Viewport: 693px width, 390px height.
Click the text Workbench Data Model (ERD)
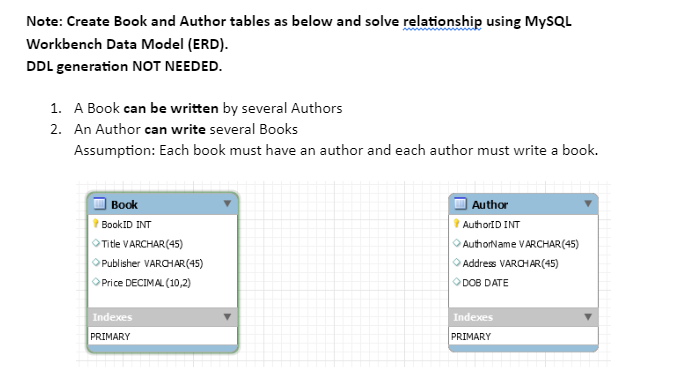[x=127, y=44]
